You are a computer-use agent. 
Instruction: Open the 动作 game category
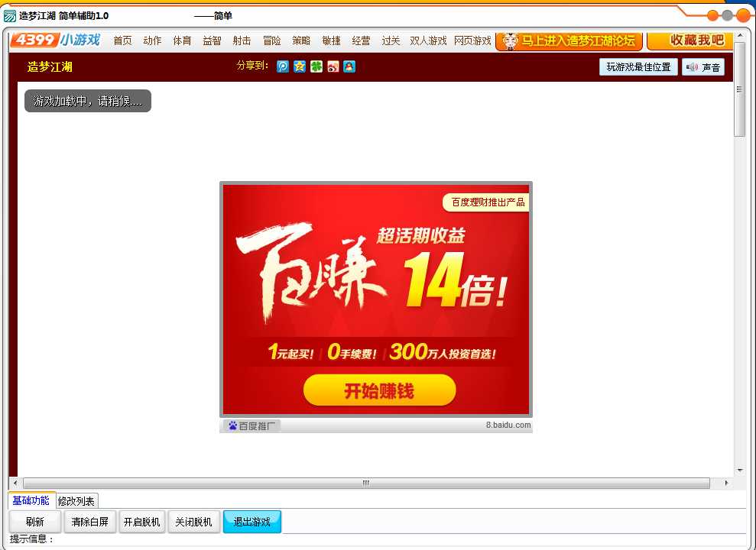152,41
